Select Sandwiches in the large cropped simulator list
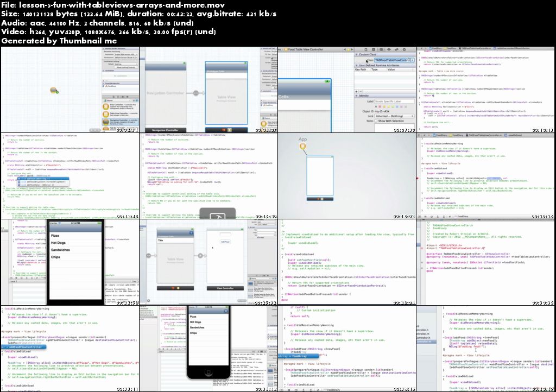The height and width of the screenshot is (392, 556). (75, 250)
